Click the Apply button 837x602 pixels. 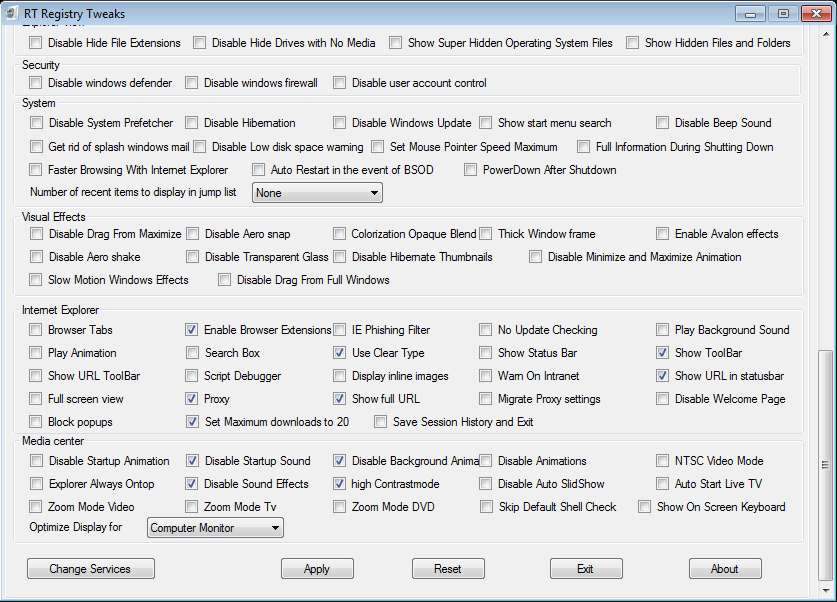(317, 569)
